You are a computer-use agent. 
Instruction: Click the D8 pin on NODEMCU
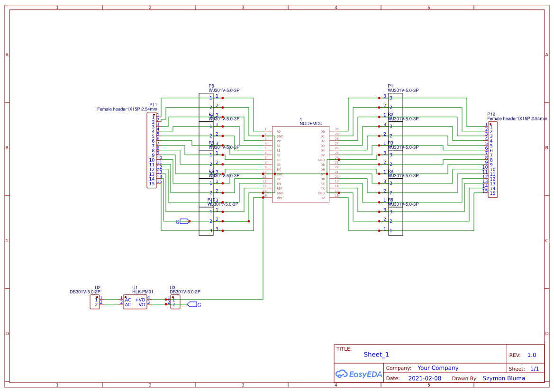point(323,179)
